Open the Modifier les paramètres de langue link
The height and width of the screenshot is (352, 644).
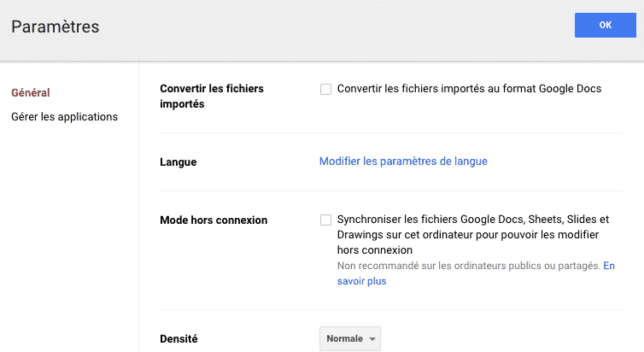pyautogui.click(x=403, y=161)
